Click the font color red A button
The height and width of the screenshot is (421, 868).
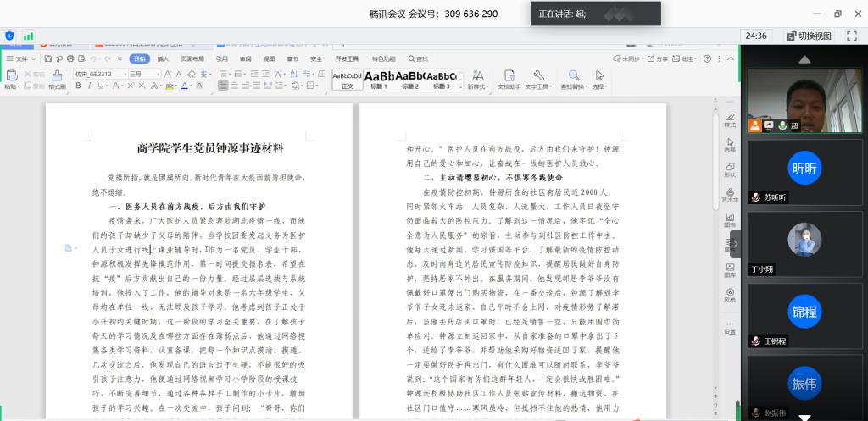(x=185, y=86)
